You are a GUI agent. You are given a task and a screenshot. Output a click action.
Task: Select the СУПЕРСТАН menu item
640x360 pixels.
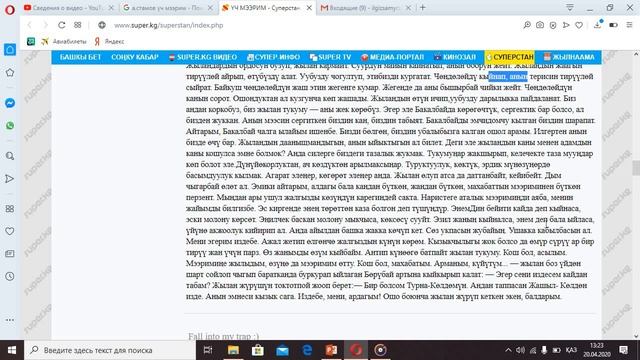click(x=510, y=57)
